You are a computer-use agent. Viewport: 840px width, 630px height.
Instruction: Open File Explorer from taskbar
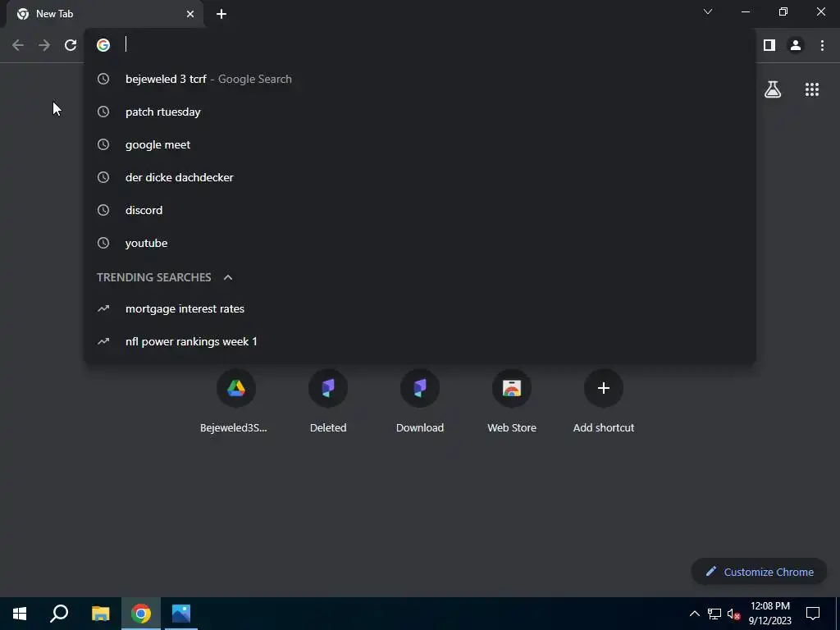pos(100,614)
